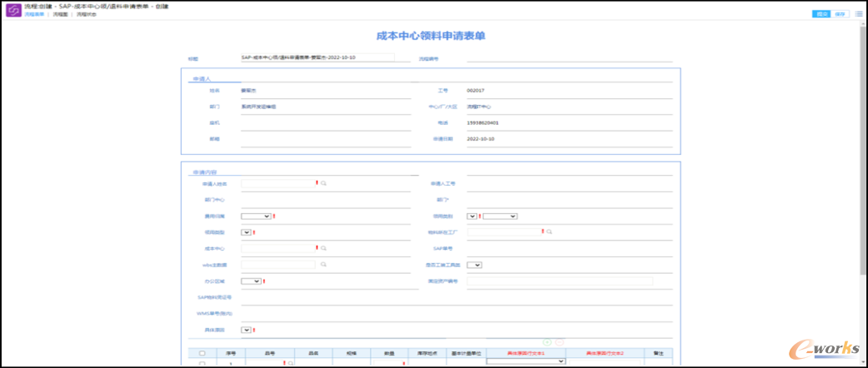Viewport: 868px width, 368px height.
Task: Click the green add-row plus icon
Action: point(547,342)
